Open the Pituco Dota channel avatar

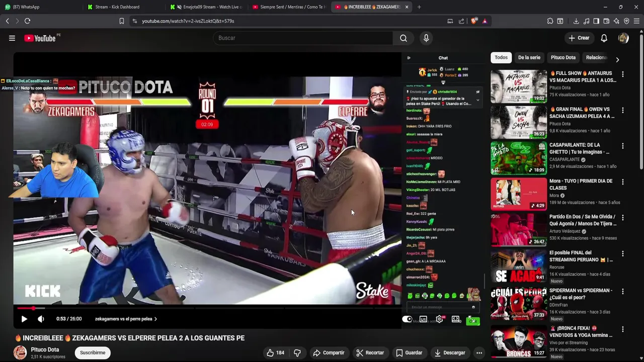coord(20,352)
